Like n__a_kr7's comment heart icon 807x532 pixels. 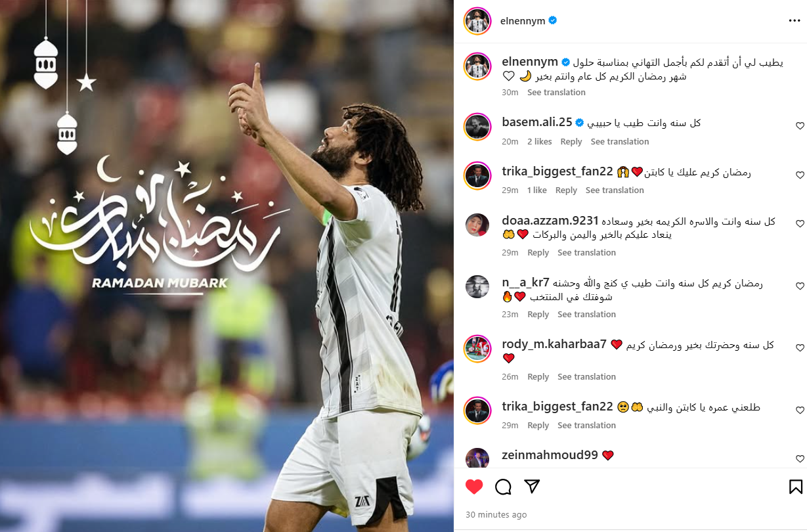[x=800, y=286]
